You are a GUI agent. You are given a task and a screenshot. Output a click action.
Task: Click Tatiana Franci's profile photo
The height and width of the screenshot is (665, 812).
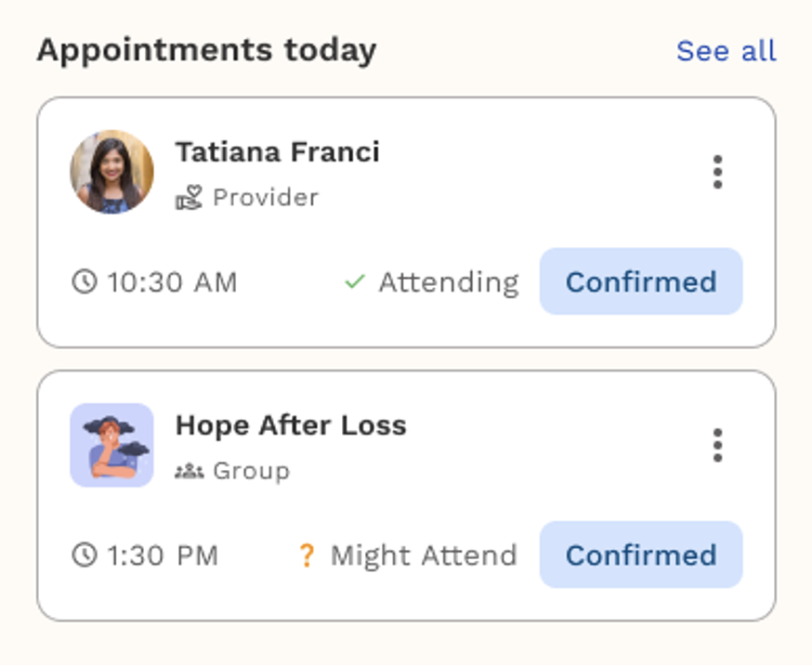pyautogui.click(x=111, y=172)
